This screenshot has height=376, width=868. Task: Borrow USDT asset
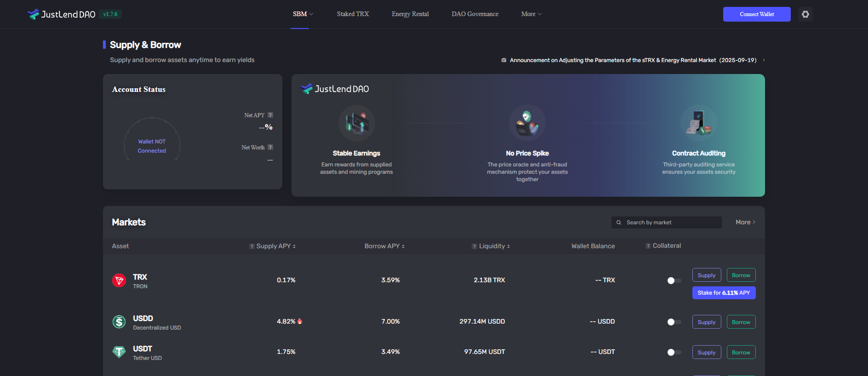point(741,353)
